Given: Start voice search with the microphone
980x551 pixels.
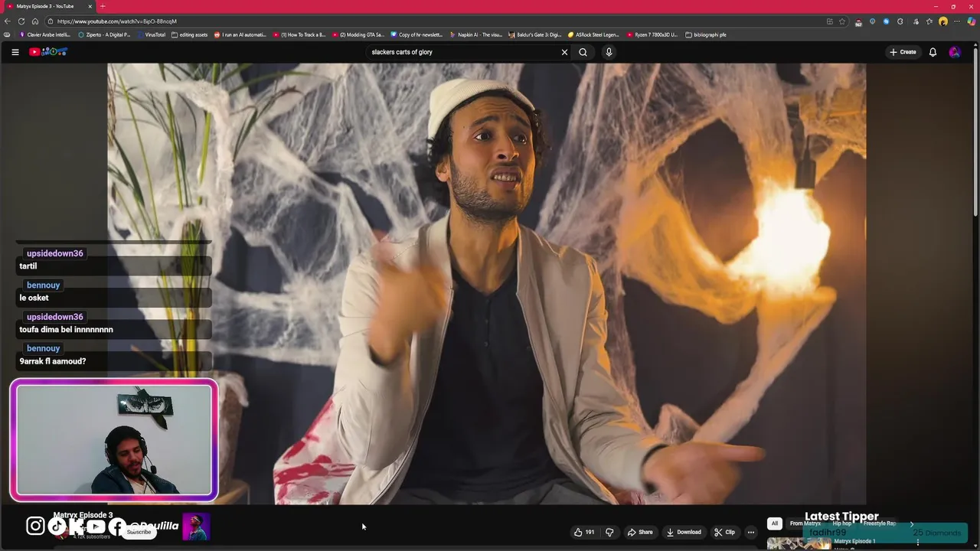Looking at the screenshot, I should (x=609, y=52).
